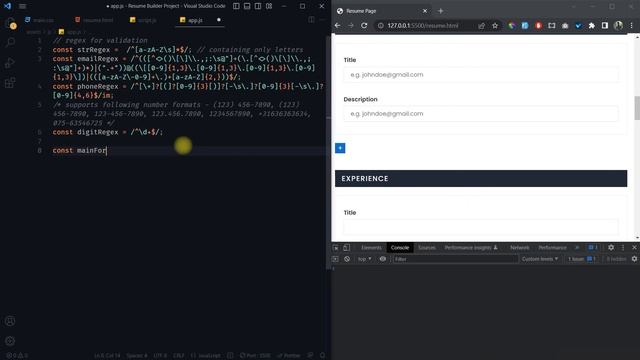This screenshot has width=640, height=360.
Task: Toggle panel layout icon in title bar
Action: click(247, 6)
